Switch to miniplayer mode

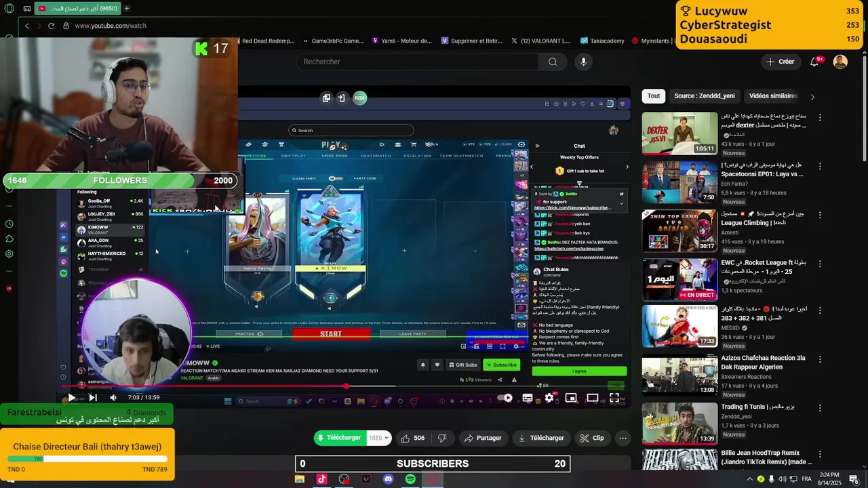571,398
